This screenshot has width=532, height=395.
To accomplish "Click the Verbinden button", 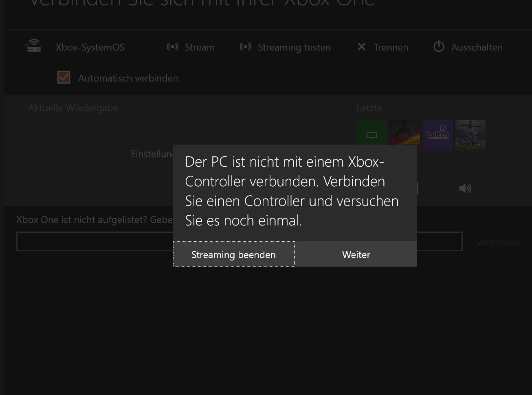I will (497, 242).
